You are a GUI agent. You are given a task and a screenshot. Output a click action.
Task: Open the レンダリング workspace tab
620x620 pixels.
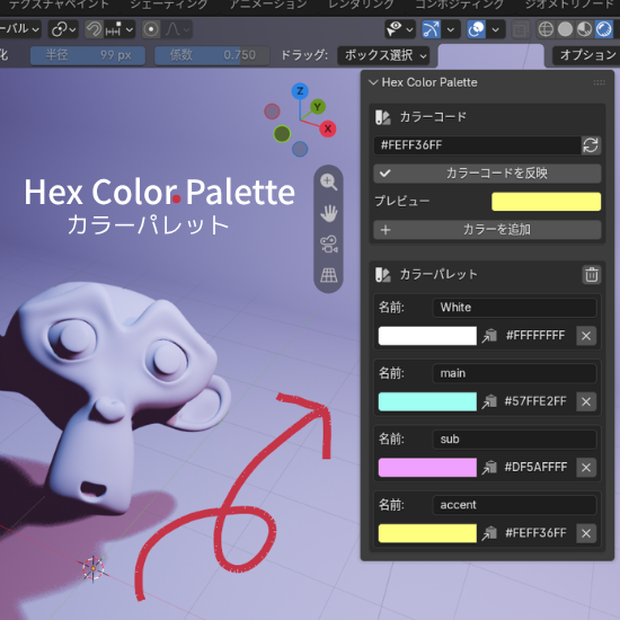coord(361,4)
